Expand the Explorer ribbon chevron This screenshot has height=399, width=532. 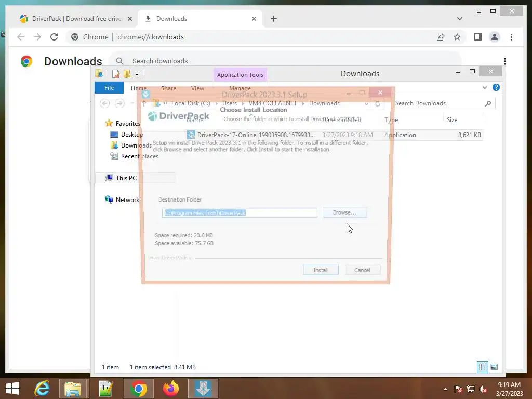(x=485, y=87)
